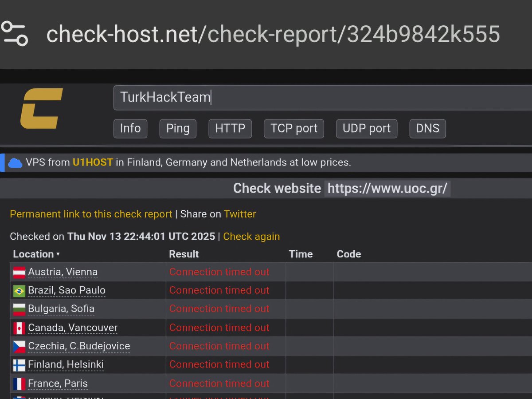Share the report on Twitter
The width and height of the screenshot is (532, 399).
click(240, 214)
